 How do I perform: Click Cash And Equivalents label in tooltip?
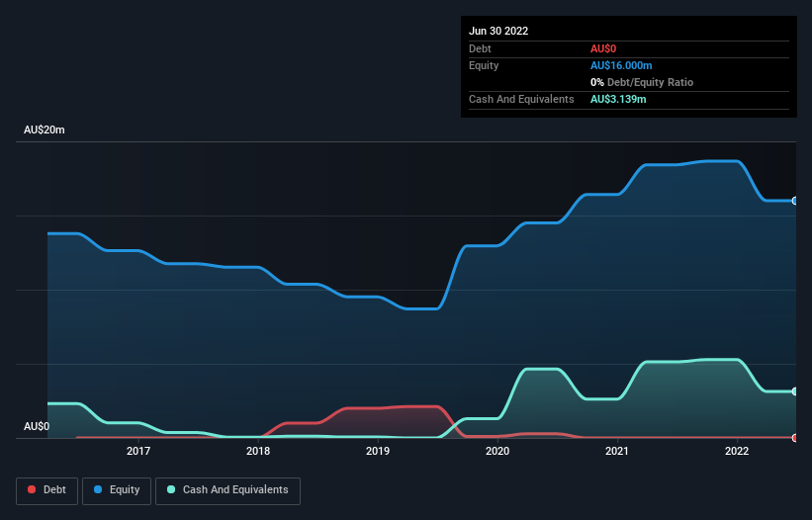click(521, 99)
